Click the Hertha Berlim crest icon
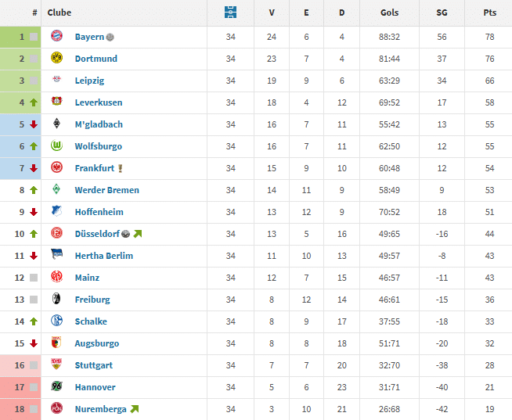Viewport: 512px width, 420px height. pyautogui.click(x=56, y=256)
